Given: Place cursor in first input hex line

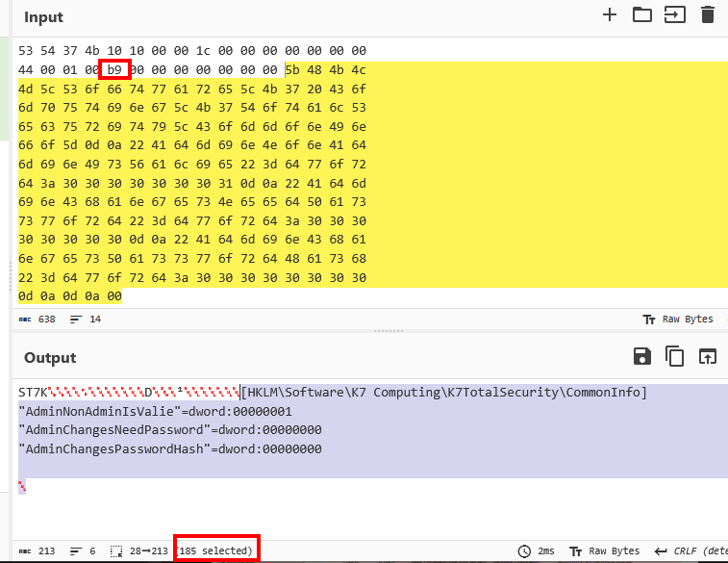Looking at the screenshot, I should (x=192, y=50).
